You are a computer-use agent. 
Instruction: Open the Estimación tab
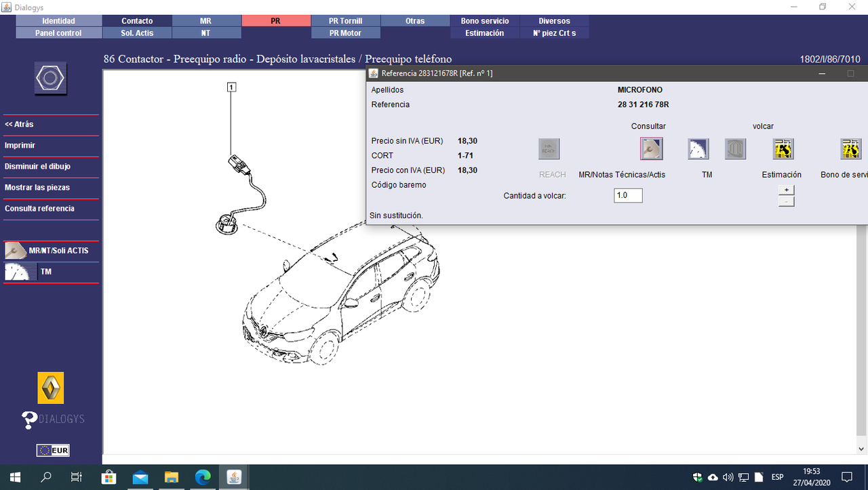tap(485, 33)
